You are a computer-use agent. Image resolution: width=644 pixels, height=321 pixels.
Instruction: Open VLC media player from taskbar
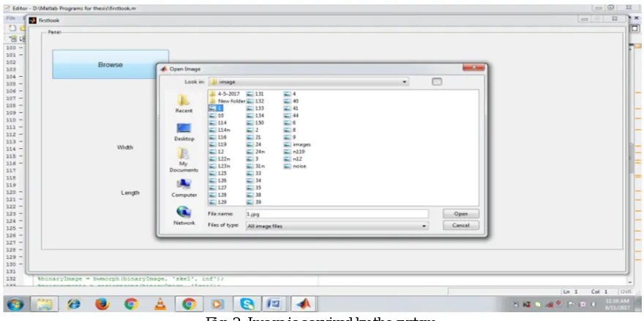(160, 304)
